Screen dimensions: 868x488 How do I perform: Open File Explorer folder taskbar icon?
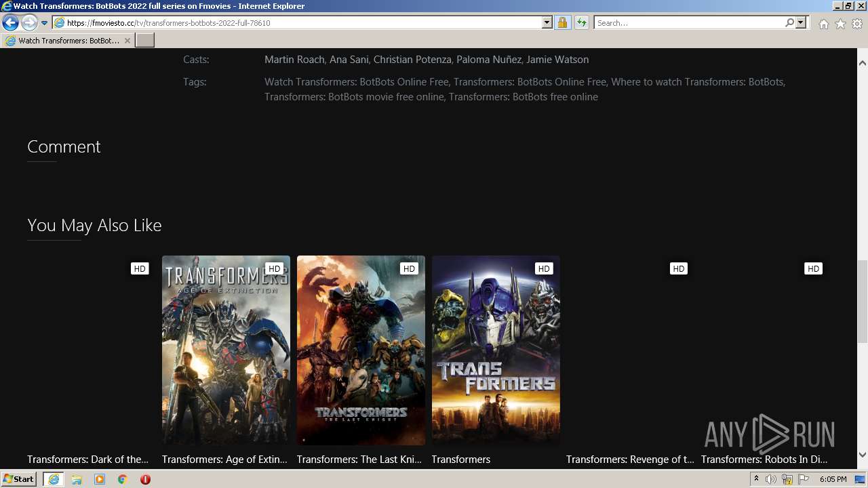coord(77,479)
